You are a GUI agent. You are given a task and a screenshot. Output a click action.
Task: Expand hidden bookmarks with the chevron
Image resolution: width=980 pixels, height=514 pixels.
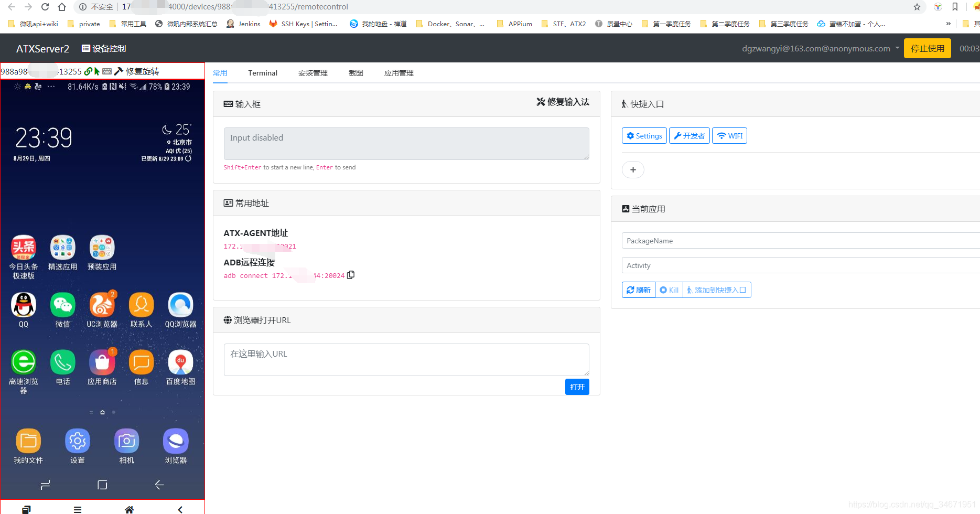(x=949, y=23)
